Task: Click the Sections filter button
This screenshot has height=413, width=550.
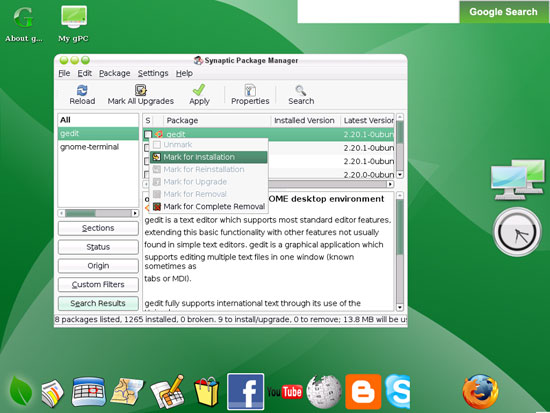Action: (98, 228)
